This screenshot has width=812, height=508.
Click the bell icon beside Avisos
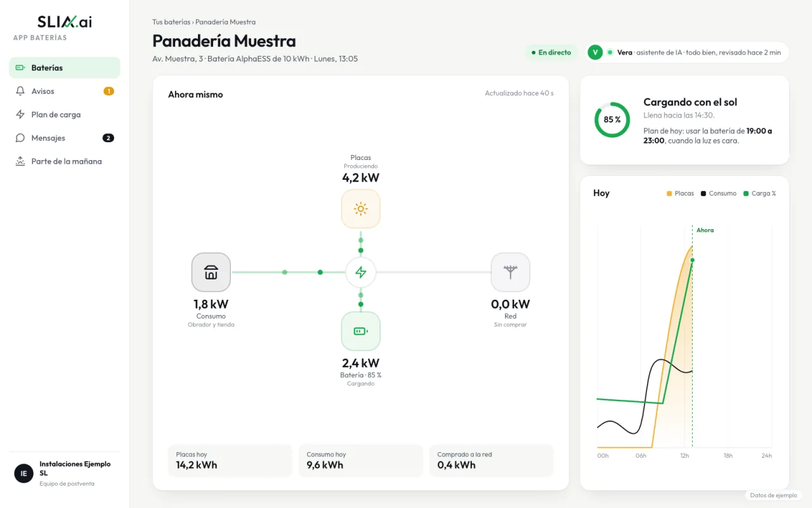20,91
